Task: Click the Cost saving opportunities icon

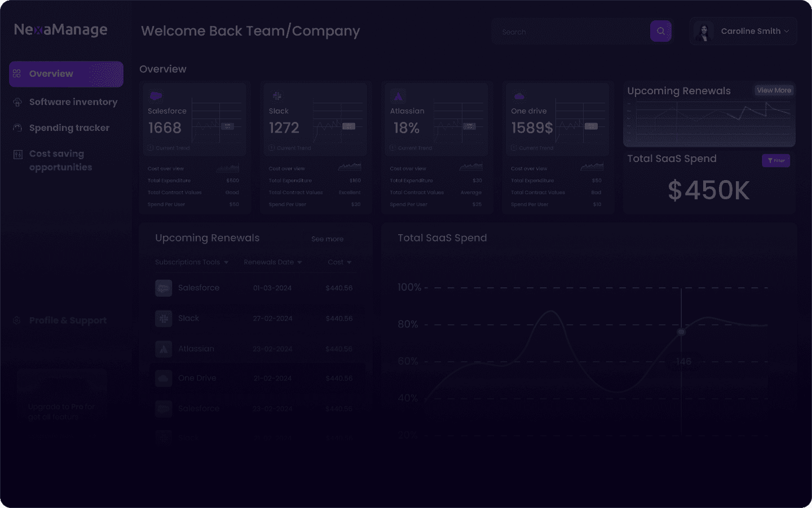Action: point(17,154)
